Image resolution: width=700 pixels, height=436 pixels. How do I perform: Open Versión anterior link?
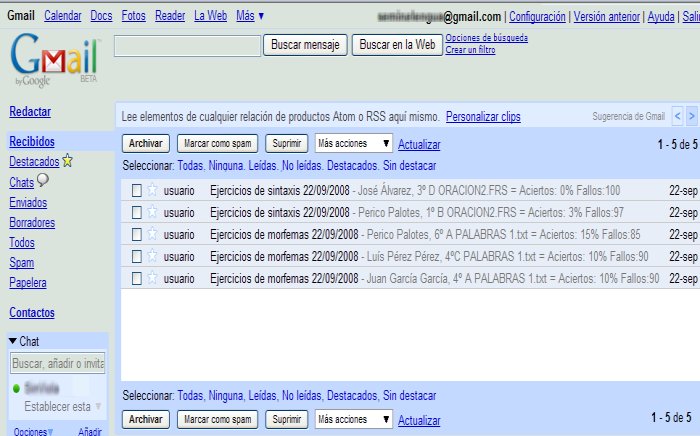click(x=607, y=17)
